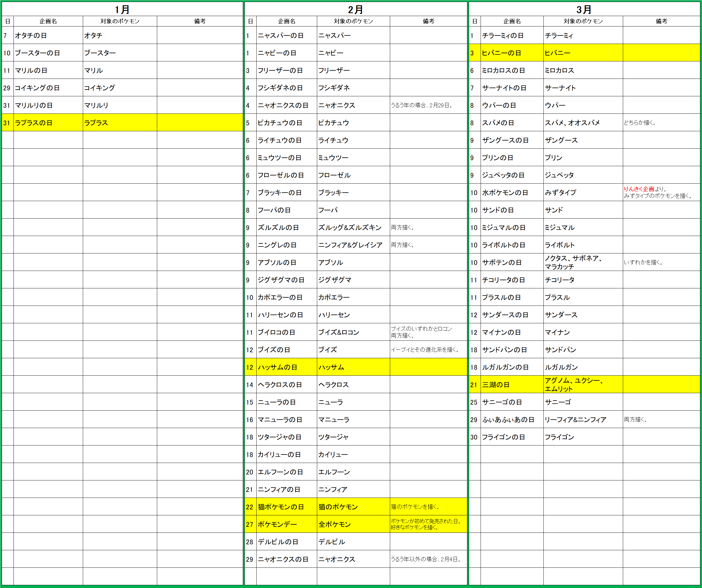
Task: Select the うるう年の場合 note cell
Action: pos(421,105)
